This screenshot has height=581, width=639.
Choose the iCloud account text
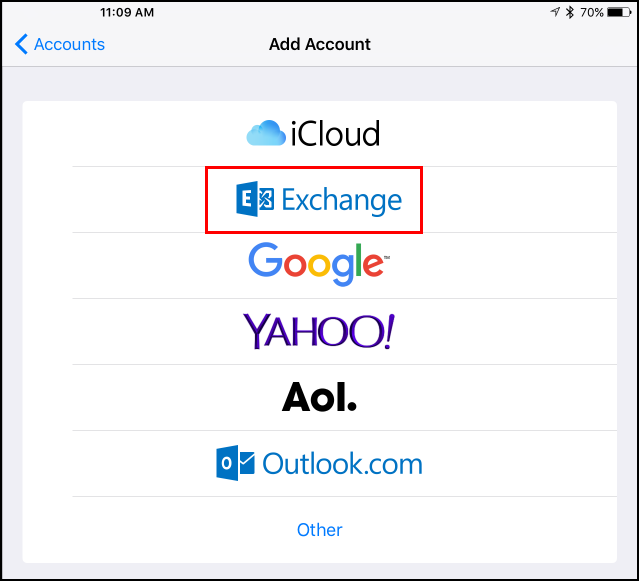click(x=335, y=133)
